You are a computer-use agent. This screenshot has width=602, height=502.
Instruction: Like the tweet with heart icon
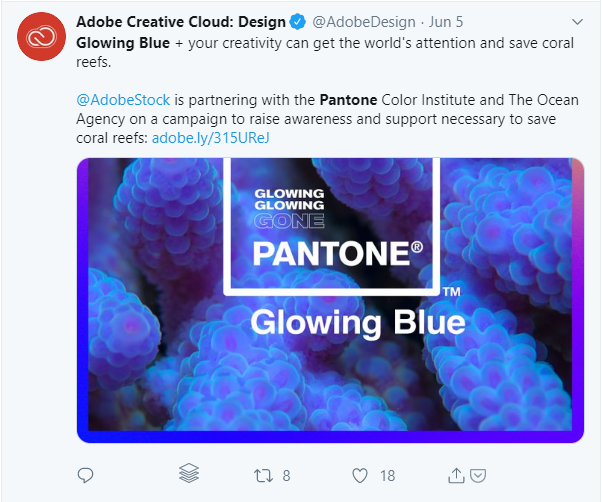point(359,474)
